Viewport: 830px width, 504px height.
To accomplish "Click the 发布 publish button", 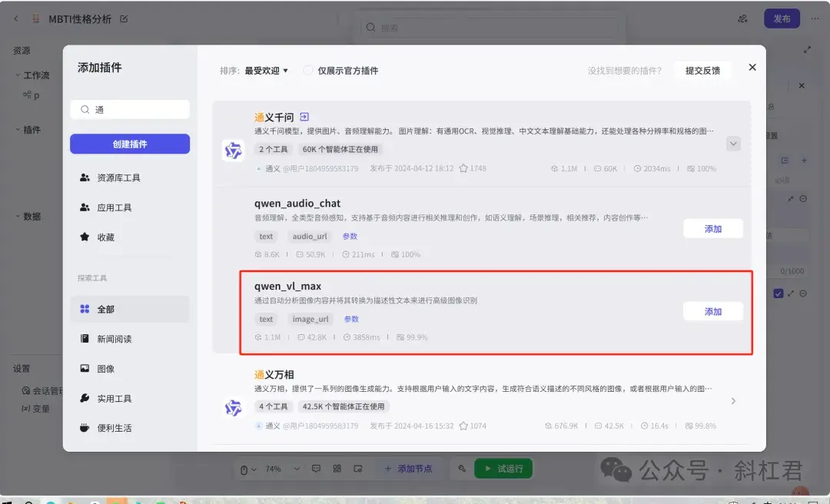I will 782,18.
